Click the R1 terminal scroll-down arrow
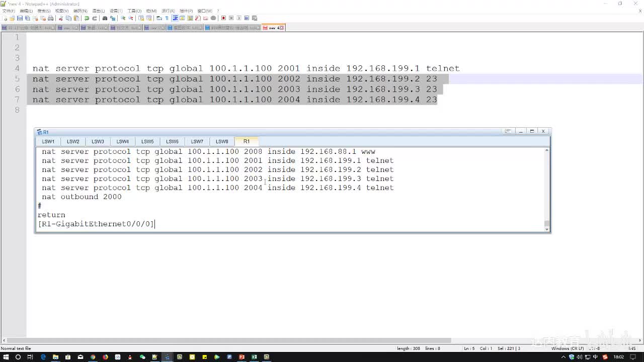The height and width of the screenshot is (362, 644). 547,229
